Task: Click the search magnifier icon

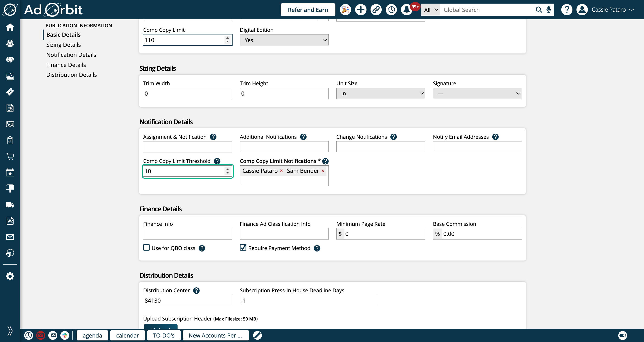Action: pyautogui.click(x=539, y=10)
